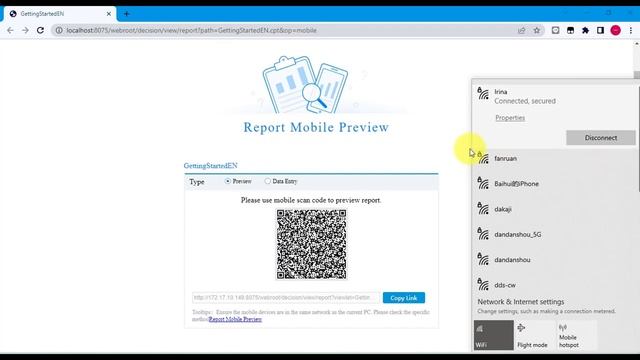Open the Extensions puzzle icon

tap(585, 30)
